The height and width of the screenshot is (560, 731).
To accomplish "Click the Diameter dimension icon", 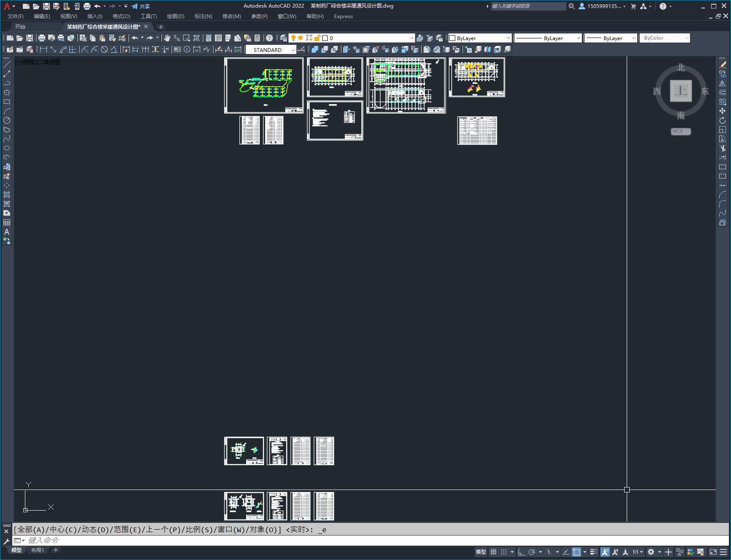I will click(x=104, y=49).
